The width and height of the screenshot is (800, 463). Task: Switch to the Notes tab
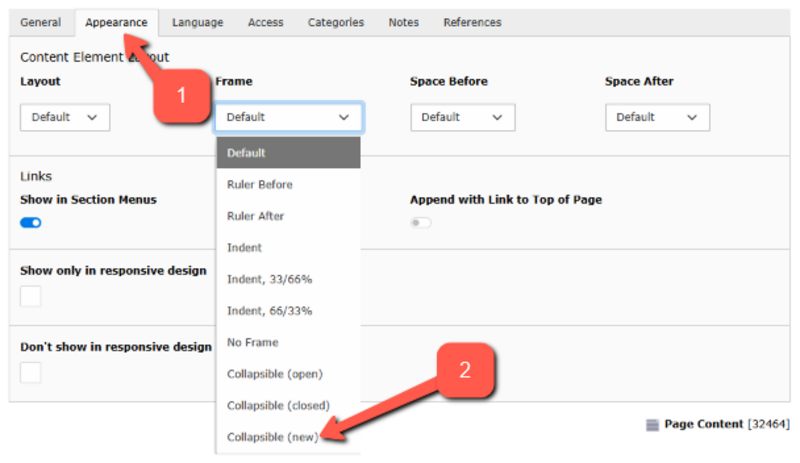click(404, 22)
